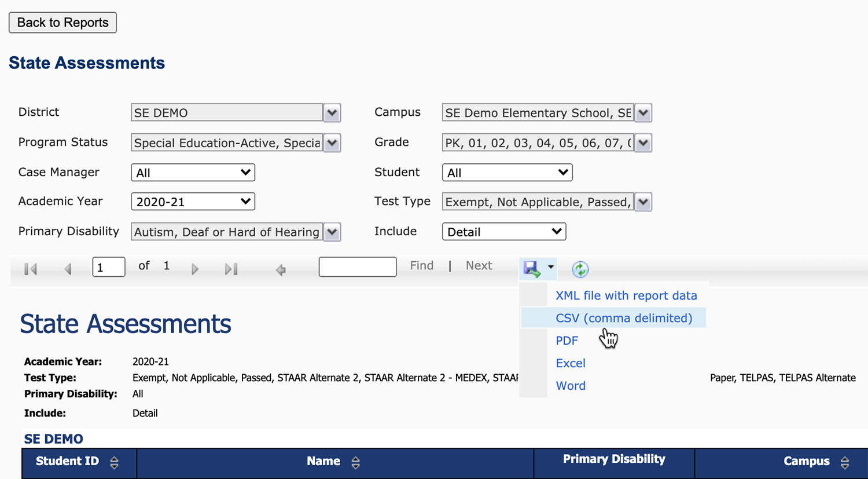Sort table by Student ID column
Image resolution: width=868 pixels, height=479 pixels.
click(x=114, y=463)
